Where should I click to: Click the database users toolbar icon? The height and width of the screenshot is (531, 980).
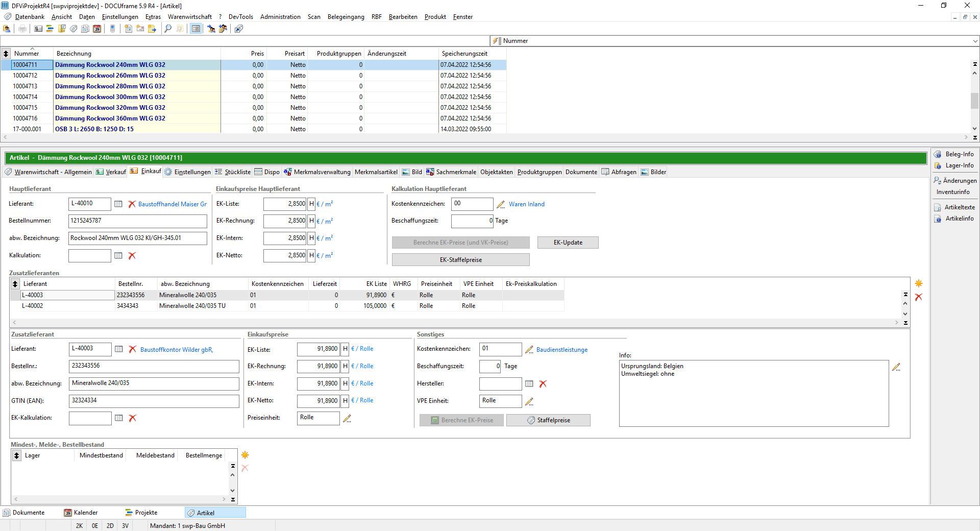(7, 29)
